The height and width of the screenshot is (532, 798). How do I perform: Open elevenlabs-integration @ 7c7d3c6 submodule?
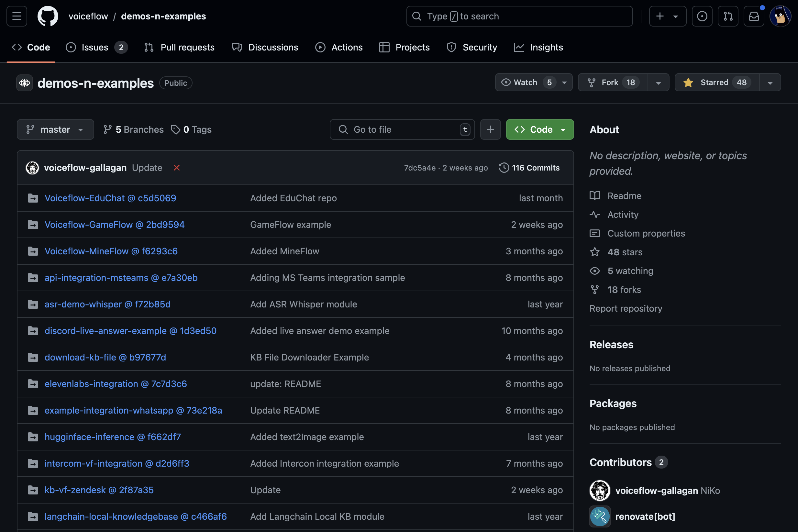[116, 384]
